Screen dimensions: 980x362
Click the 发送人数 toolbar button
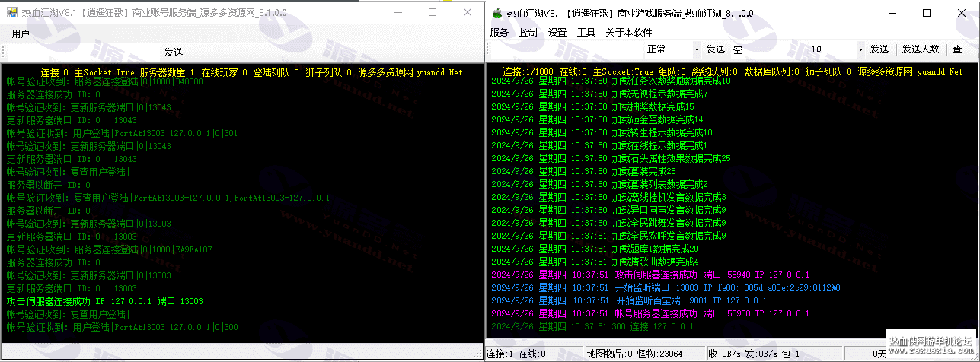pyautogui.click(x=921, y=49)
